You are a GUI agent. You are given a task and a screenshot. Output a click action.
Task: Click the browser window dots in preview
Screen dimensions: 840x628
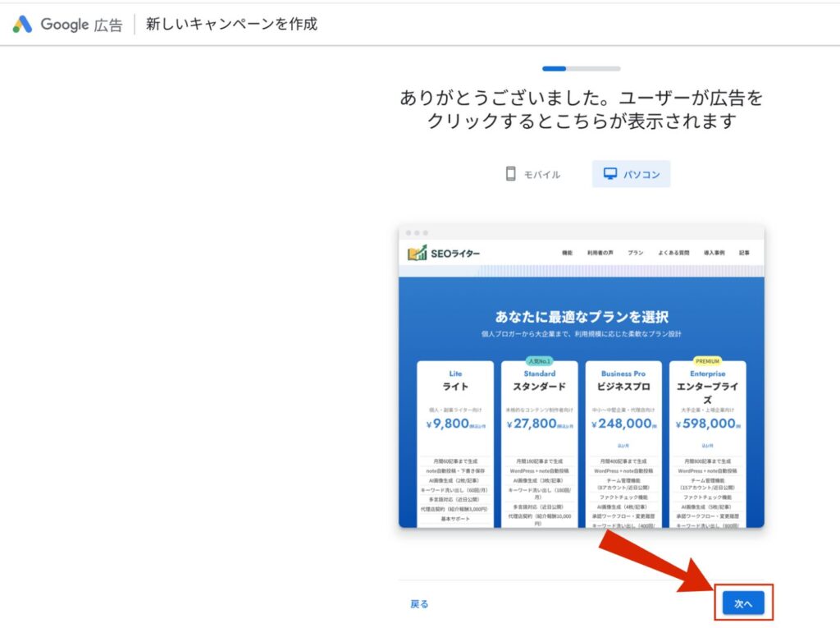[416, 233]
